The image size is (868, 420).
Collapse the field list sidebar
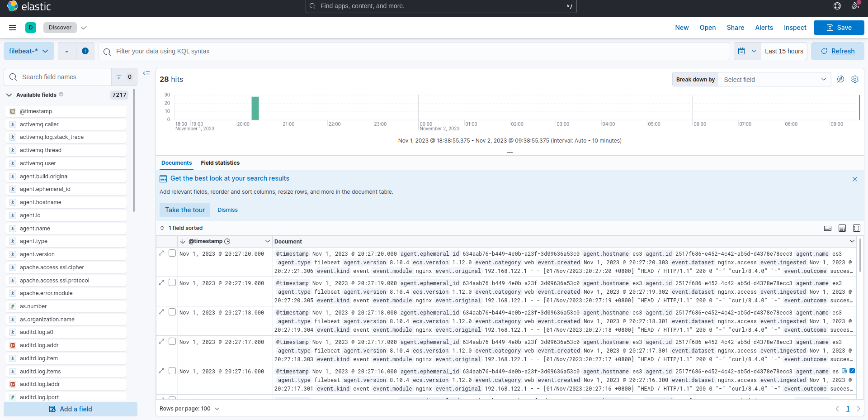point(146,73)
